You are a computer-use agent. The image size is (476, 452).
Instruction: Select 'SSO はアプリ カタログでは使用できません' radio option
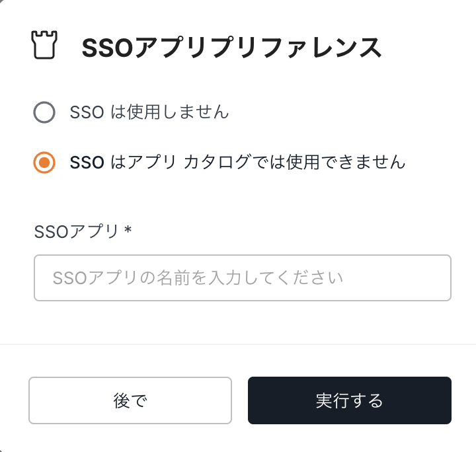point(44,162)
